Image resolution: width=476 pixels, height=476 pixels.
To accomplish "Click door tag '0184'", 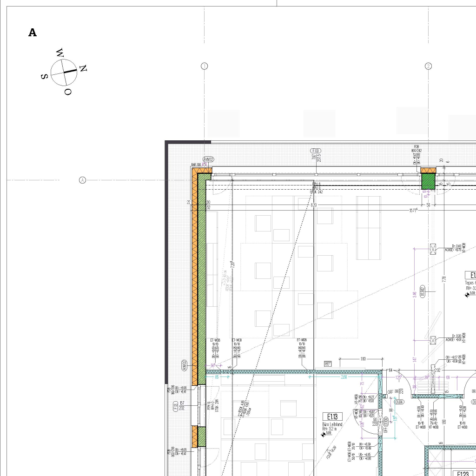I will pos(399,402).
